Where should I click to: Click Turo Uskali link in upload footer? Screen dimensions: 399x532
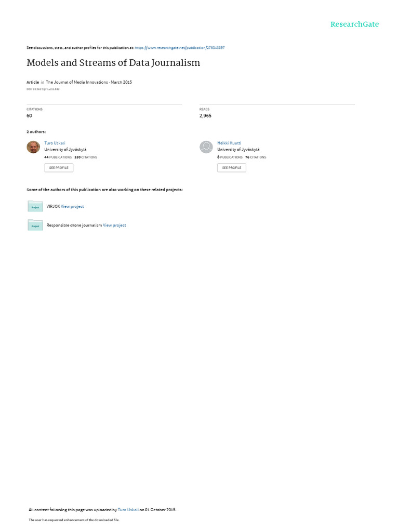click(x=128, y=510)
